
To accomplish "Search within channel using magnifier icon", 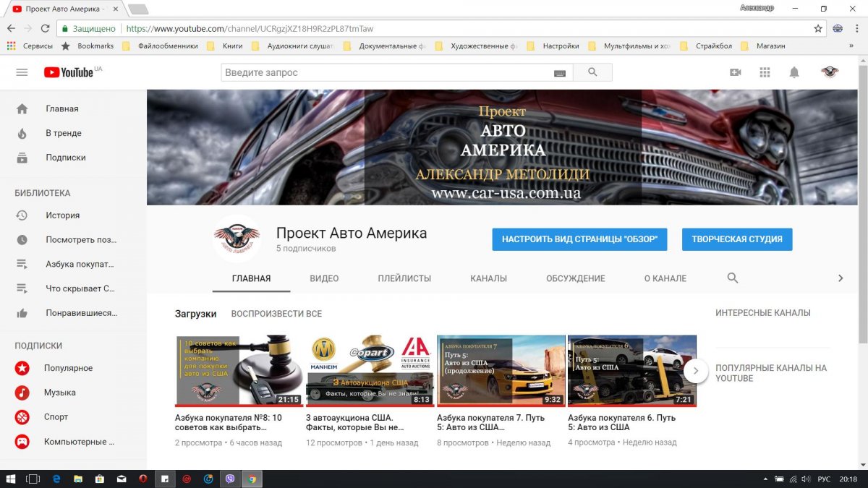I will pos(732,278).
